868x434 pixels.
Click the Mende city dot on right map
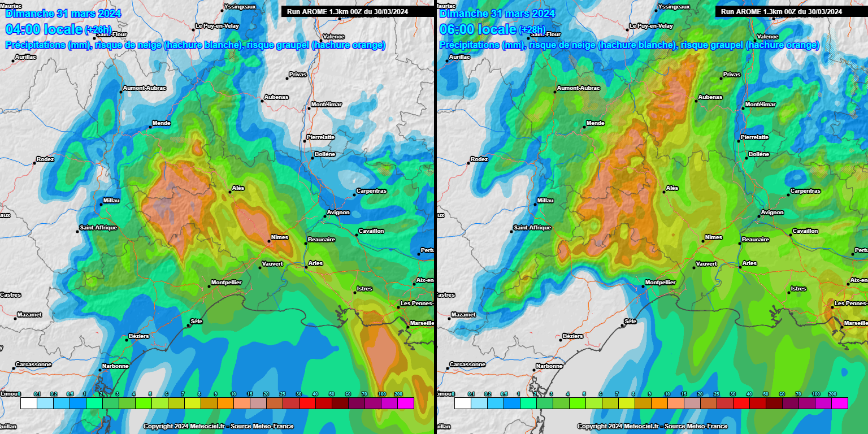pos(584,127)
